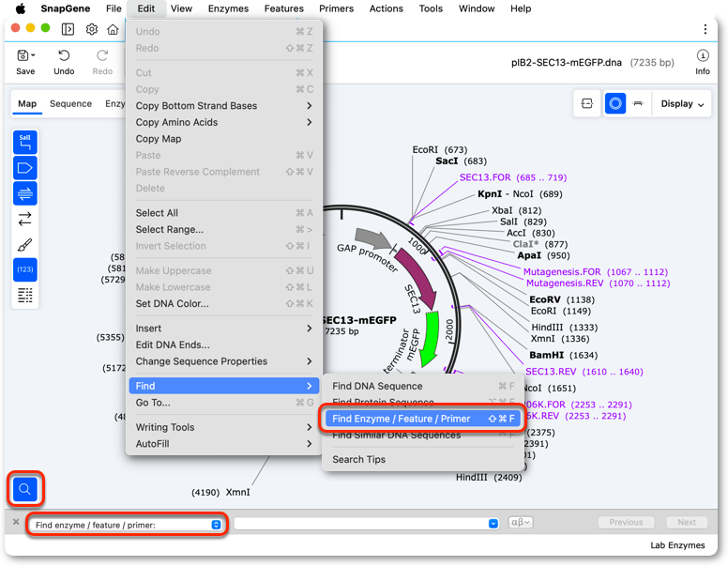The height and width of the screenshot is (566, 728).
Task: Expand Change Sequence Properties submenu
Action: (x=224, y=361)
